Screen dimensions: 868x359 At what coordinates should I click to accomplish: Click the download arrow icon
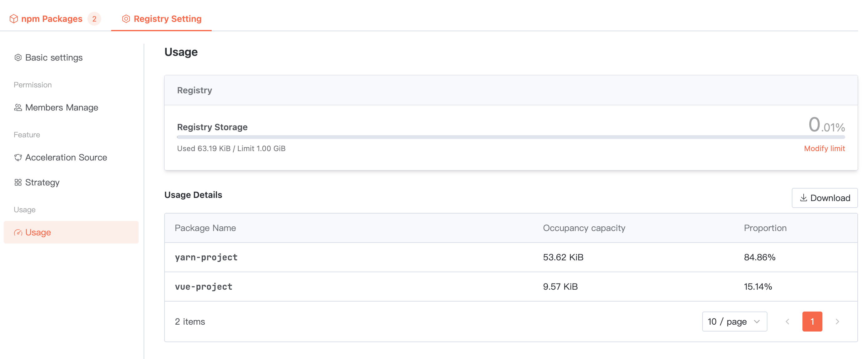803,198
